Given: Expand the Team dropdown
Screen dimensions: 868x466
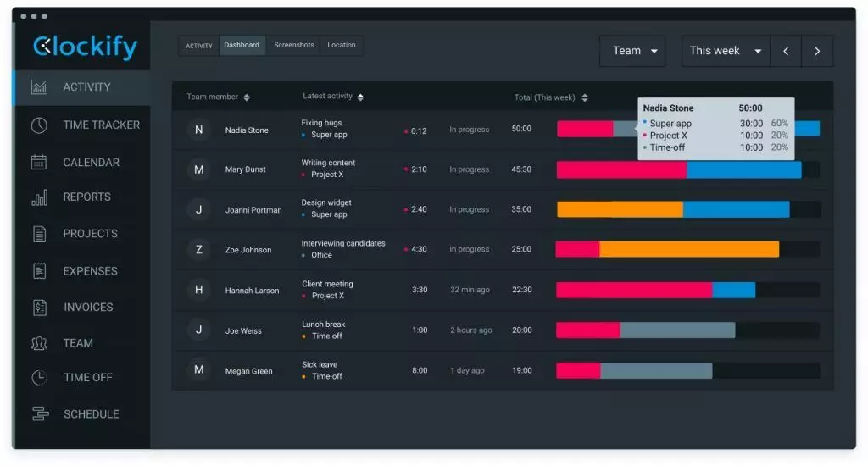Looking at the screenshot, I should pos(632,51).
